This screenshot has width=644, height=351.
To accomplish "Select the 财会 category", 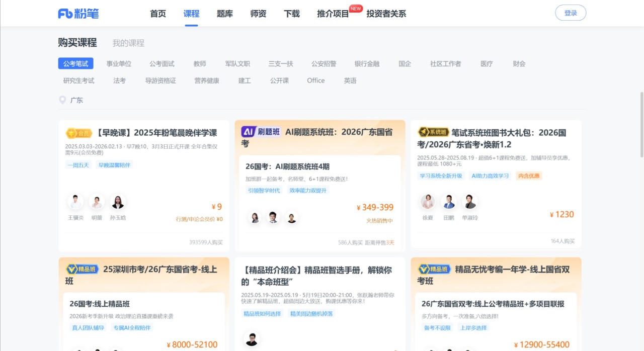I will [x=519, y=64].
